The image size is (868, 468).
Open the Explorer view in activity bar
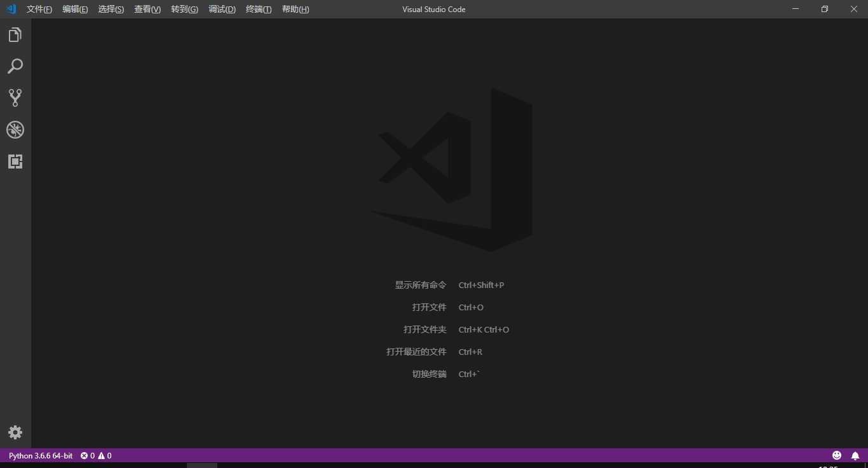pyautogui.click(x=15, y=35)
